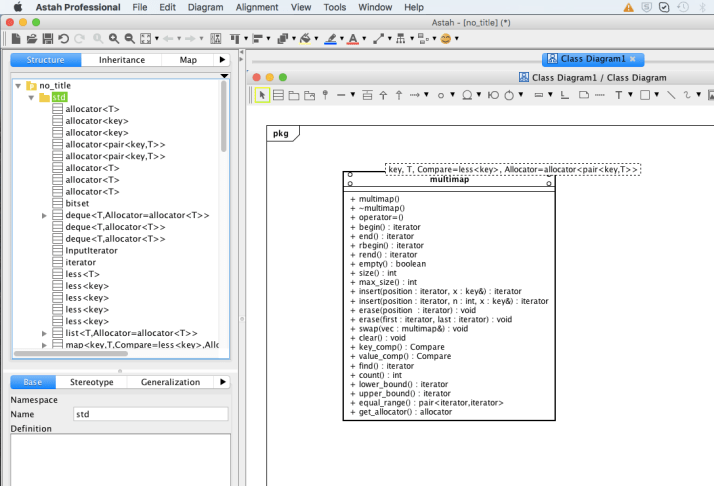Create a new project file

[x=16, y=39]
